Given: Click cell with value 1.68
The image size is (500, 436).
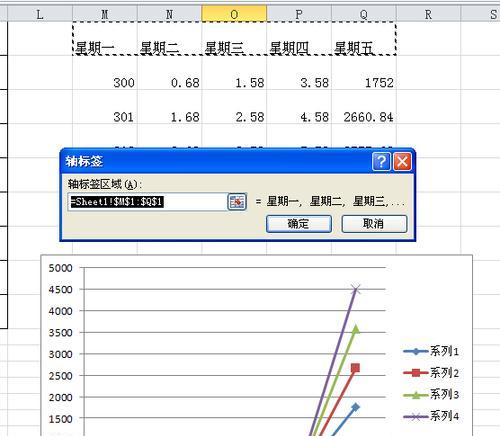Looking at the screenshot, I should point(169,107).
